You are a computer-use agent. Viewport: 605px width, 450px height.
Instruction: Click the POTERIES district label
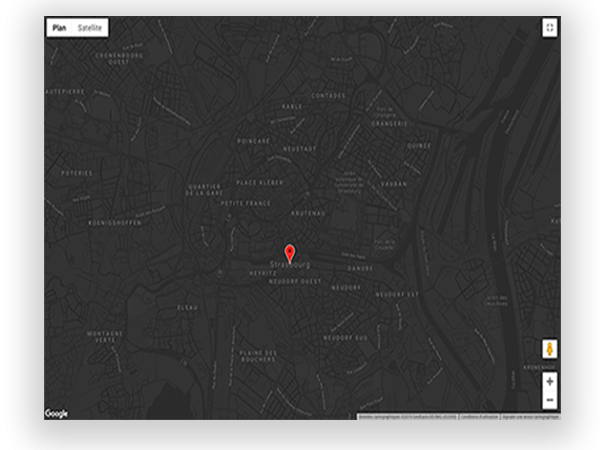(77, 174)
